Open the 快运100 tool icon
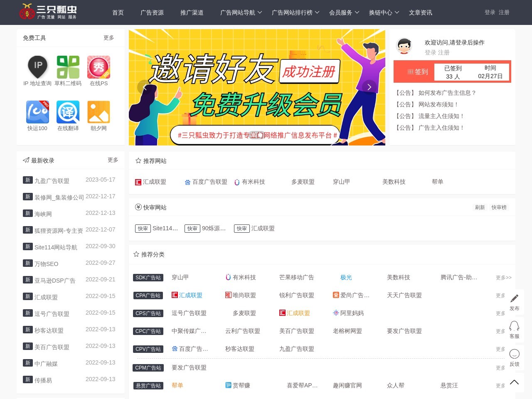532x399 pixels. [x=38, y=112]
